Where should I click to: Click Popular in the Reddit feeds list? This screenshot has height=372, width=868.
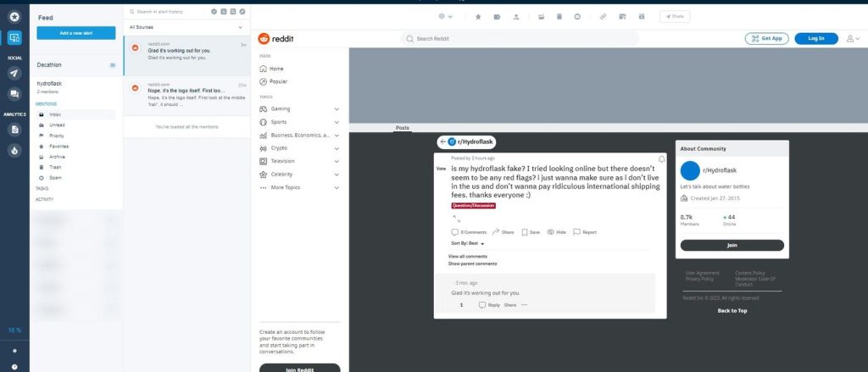pos(274,82)
